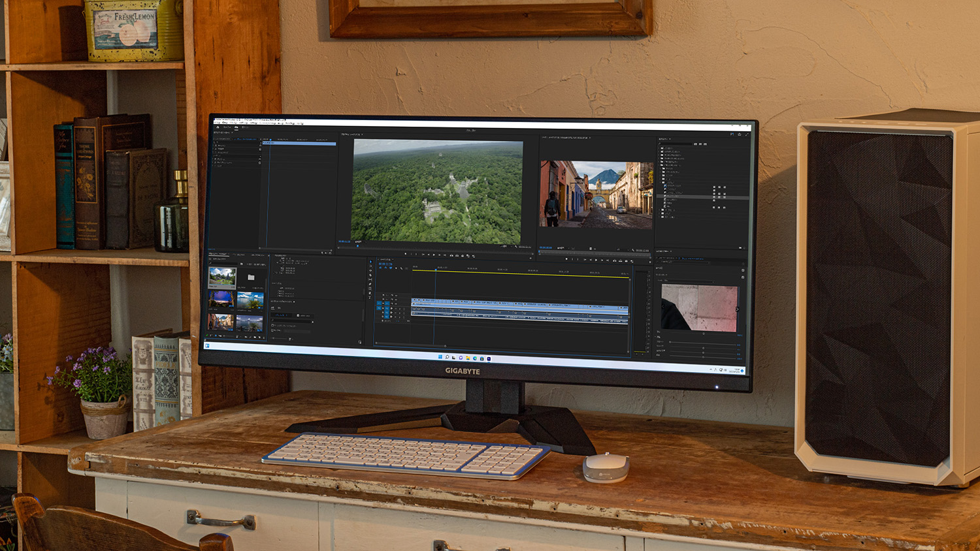
Task: Click the timeline wrench display settings icon
Action: click(x=401, y=268)
